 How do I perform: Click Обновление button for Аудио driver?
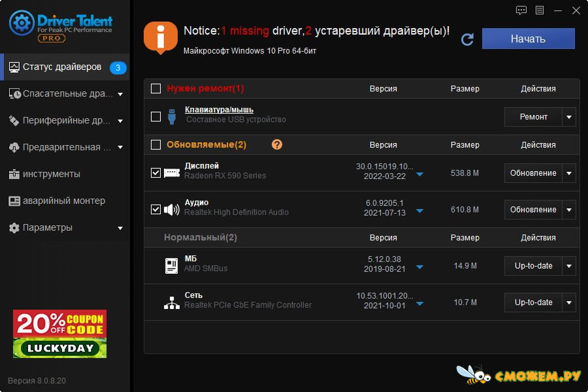click(x=533, y=210)
